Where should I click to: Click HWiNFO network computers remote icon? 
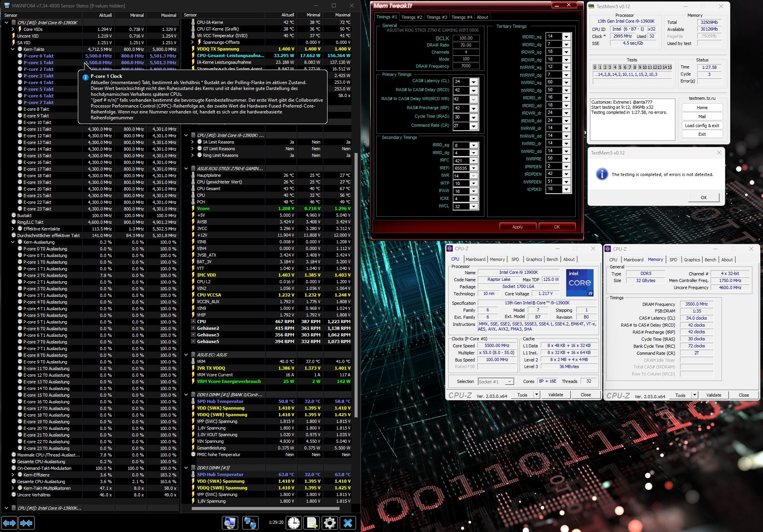(250, 523)
